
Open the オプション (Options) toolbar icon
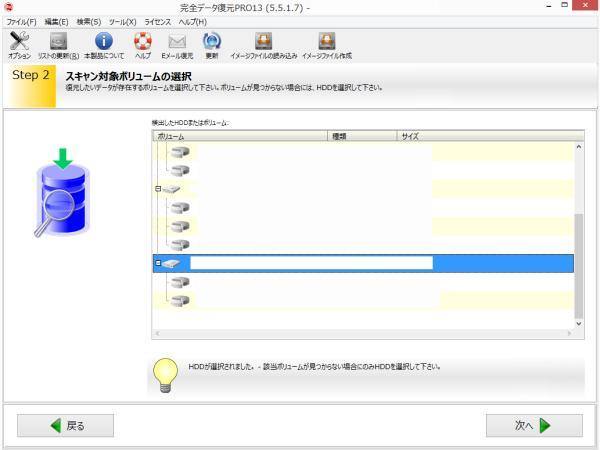pyautogui.click(x=19, y=41)
